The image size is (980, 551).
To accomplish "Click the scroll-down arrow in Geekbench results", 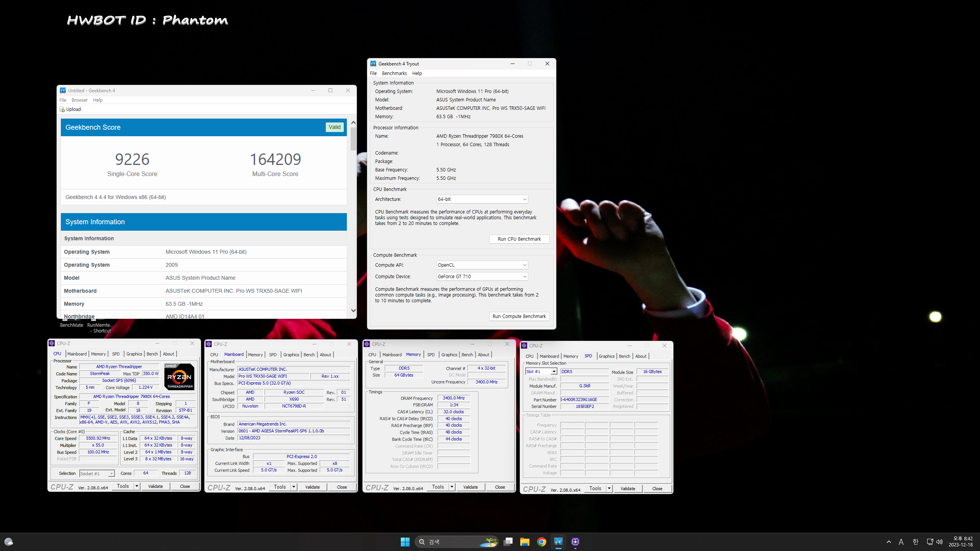I will click(x=353, y=311).
